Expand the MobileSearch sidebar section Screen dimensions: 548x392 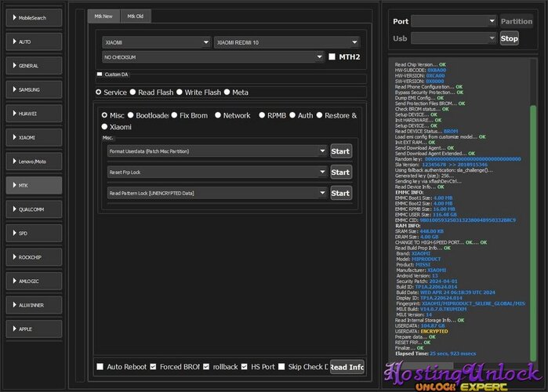pos(34,18)
